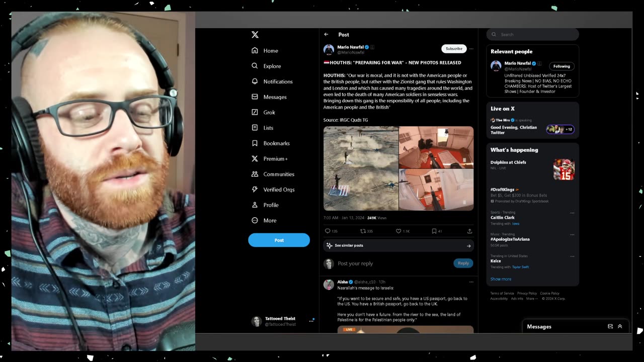Click the Communities people icon
Screen dimensions: 644x362
[255, 174]
